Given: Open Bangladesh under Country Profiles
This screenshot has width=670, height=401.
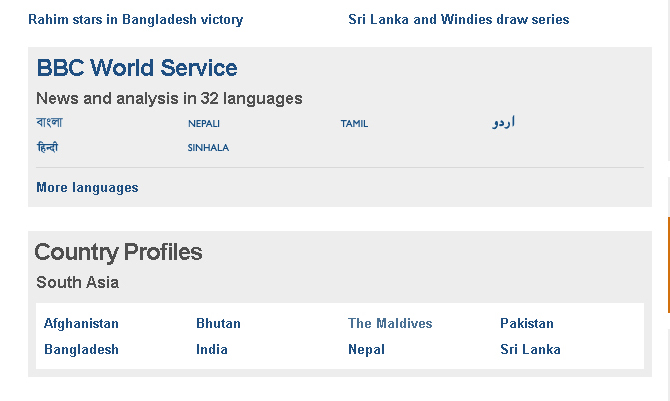Looking at the screenshot, I should click(81, 349).
